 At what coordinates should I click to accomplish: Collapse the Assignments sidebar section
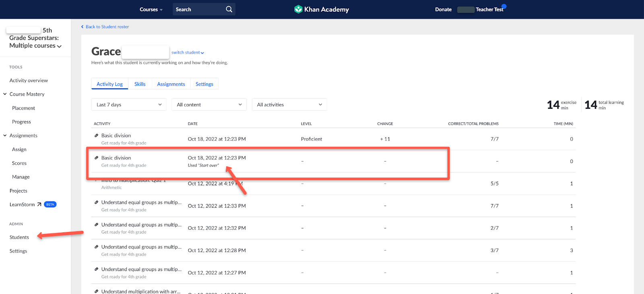pyautogui.click(x=5, y=136)
